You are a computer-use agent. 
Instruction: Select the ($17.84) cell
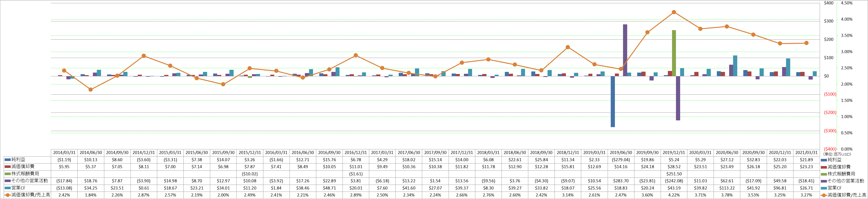(64, 181)
